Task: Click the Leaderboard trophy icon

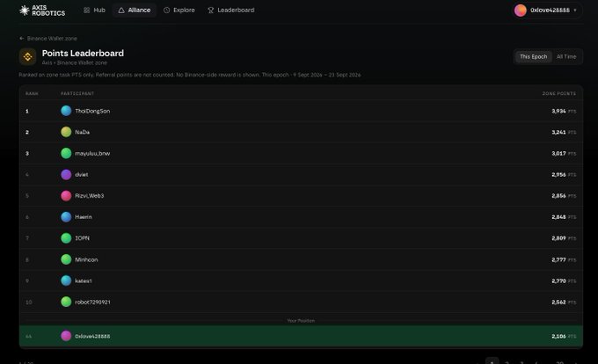Action: pos(210,11)
